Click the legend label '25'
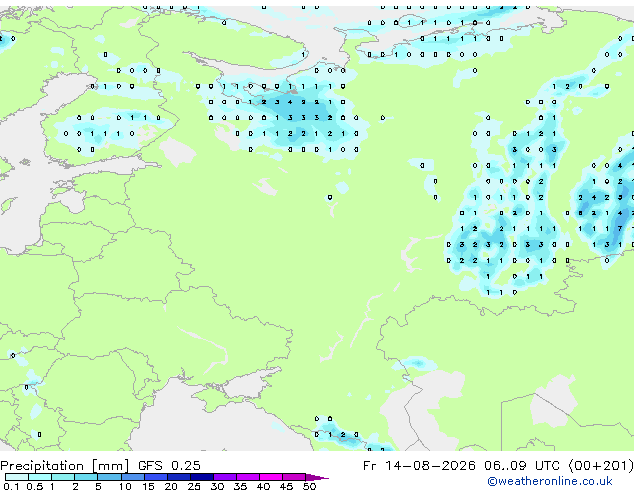This screenshot has height=490, width=634. (194, 486)
